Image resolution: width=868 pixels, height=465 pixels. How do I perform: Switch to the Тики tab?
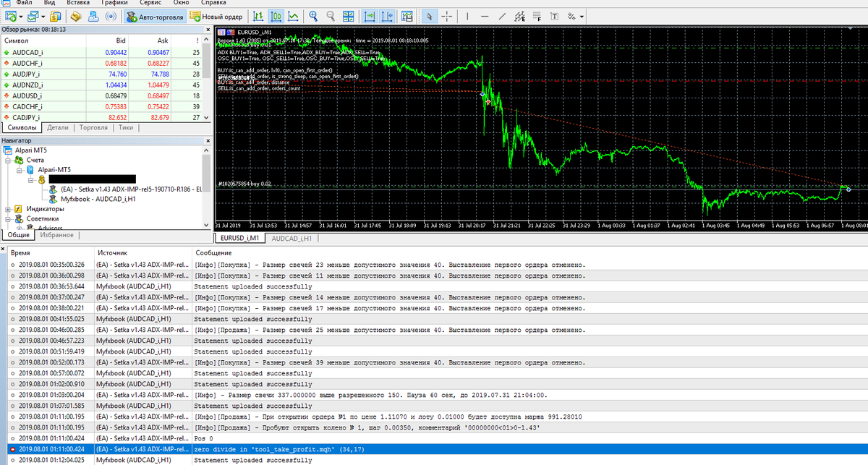(126, 127)
